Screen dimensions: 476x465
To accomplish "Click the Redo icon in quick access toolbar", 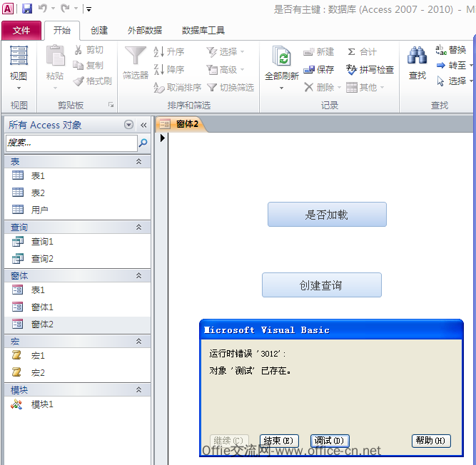I will coord(65,9).
